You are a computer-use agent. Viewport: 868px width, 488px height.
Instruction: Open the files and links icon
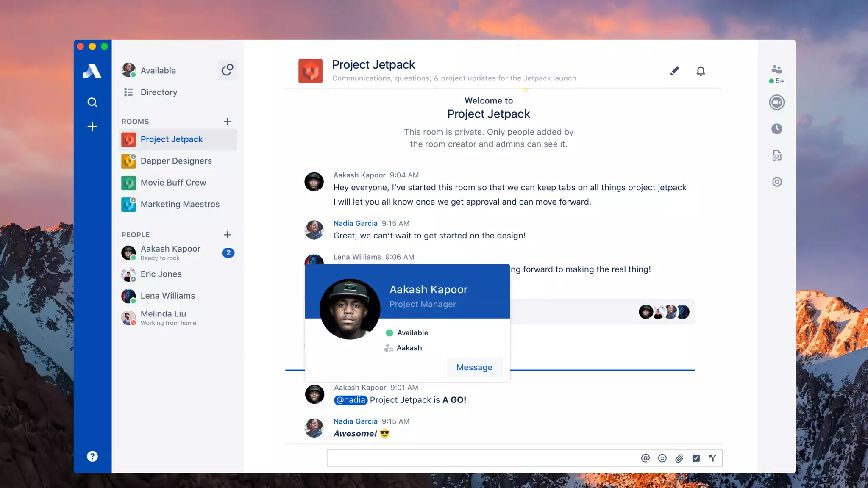click(776, 155)
